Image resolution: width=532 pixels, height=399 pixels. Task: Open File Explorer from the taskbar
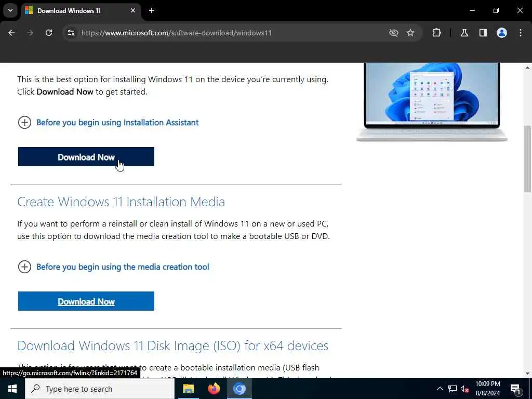pyautogui.click(x=188, y=389)
